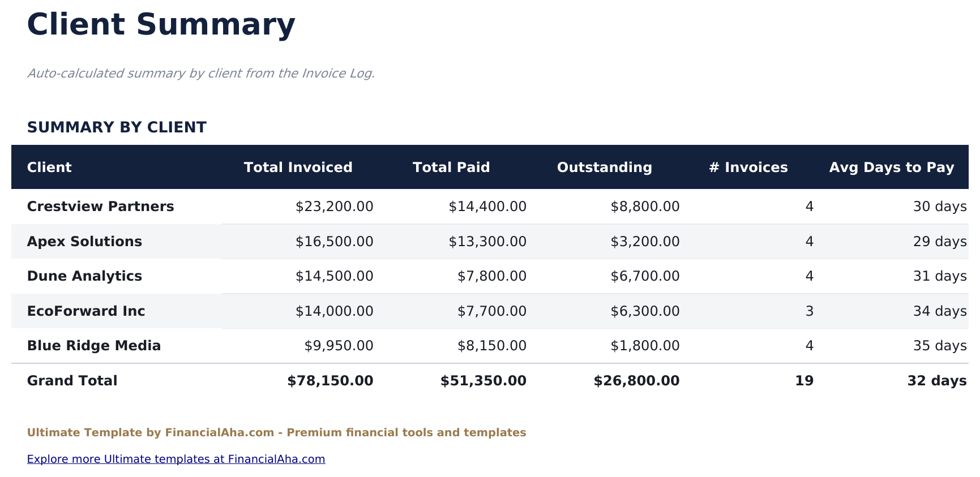Open the FinancialAha.com templates link

176,459
